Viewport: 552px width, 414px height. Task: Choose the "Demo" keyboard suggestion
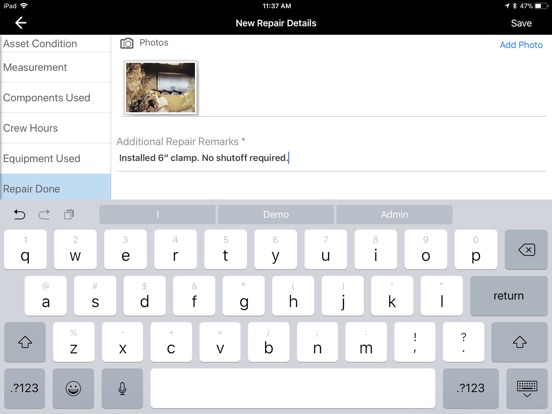pos(276,214)
